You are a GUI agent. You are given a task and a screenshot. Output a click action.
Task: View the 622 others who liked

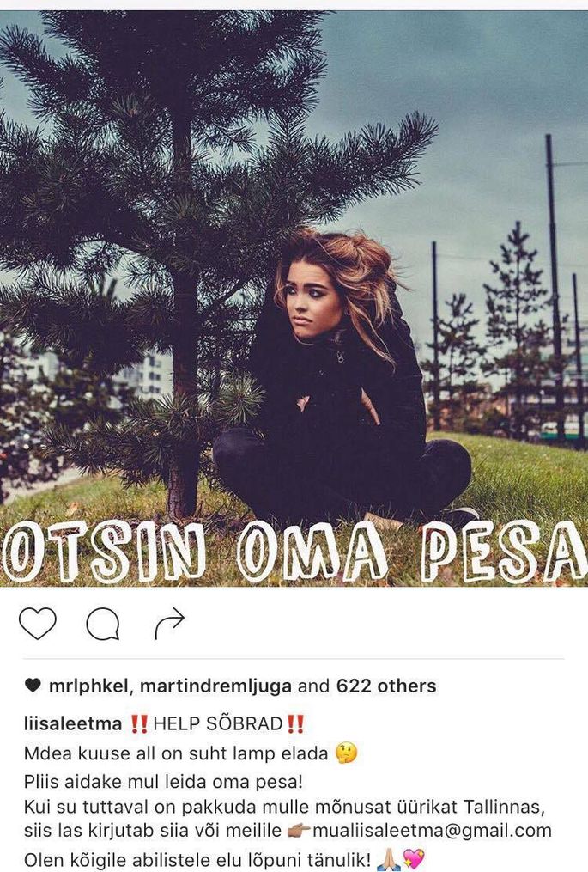386,686
